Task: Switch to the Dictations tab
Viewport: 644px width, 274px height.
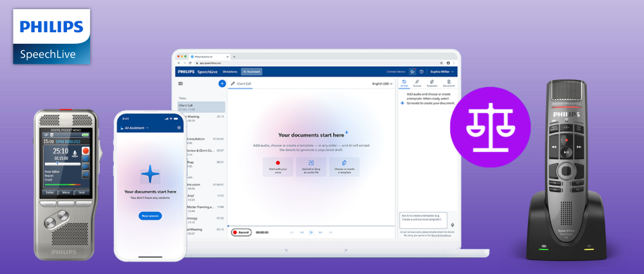Action: [x=230, y=72]
